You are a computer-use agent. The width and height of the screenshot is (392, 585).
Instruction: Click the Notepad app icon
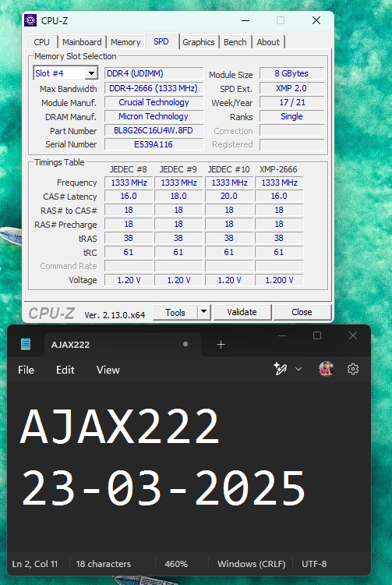click(x=26, y=344)
